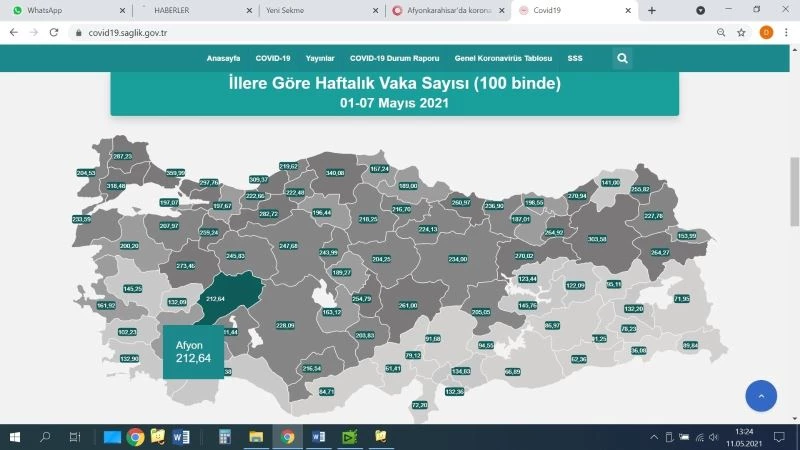800x450 pixels.
Task: Open the calculator from the taskbar
Action: (225, 437)
